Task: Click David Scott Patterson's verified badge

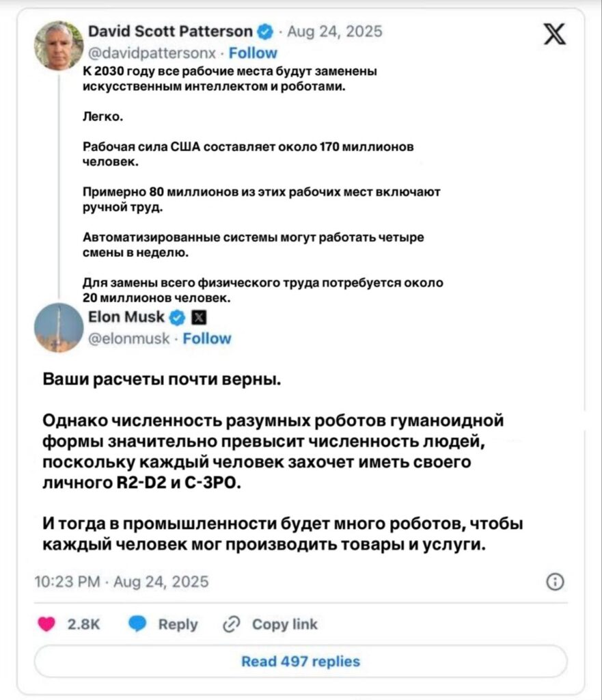Action: point(266,31)
